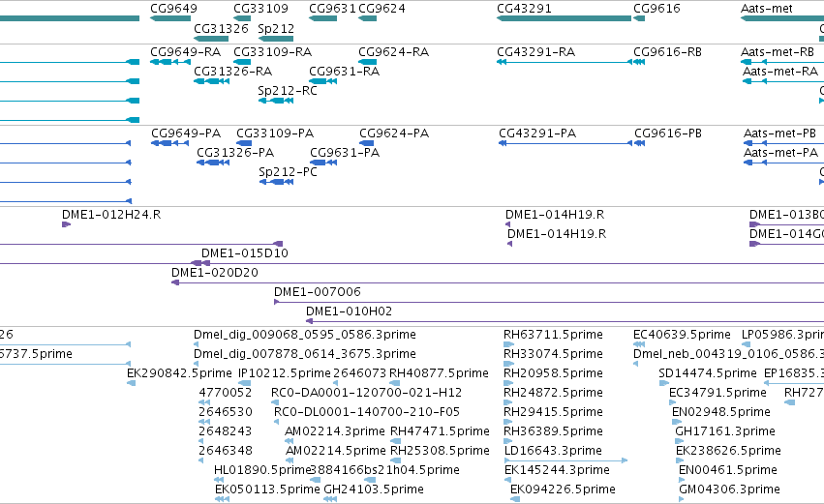Screen dimensions: 824x504
Task: Select the EK145244.3prime EST label
Action: 557,470
